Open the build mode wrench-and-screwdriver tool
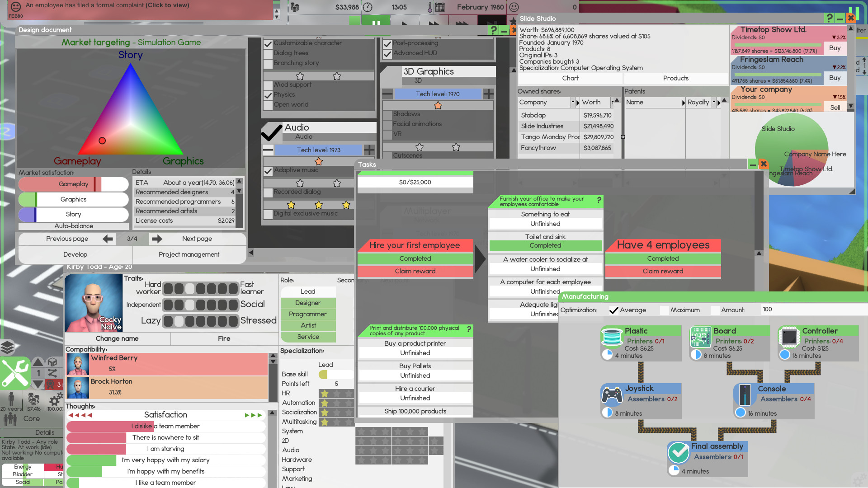This screenshot has height=488, width=868. pos(15,373)
